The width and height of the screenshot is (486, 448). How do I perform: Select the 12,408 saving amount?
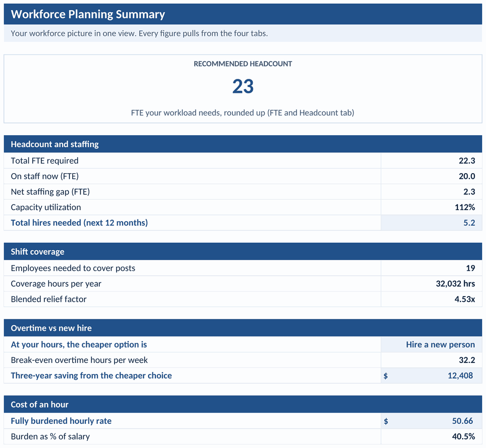tap(460, 375)
